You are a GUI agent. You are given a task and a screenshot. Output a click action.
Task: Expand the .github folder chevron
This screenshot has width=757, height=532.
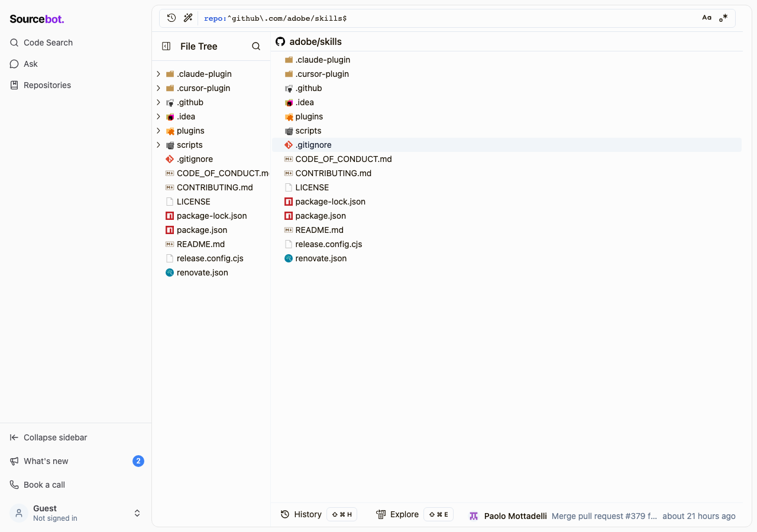pos(158,102)
